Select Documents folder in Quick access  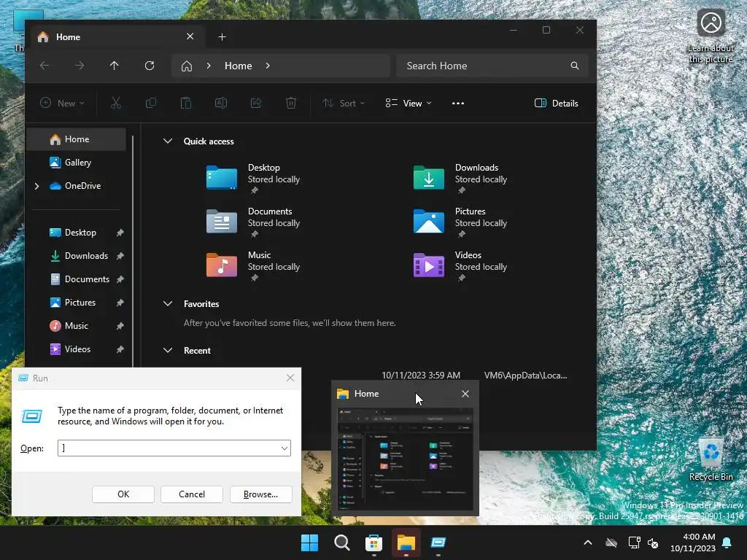[x=253, y=222]
